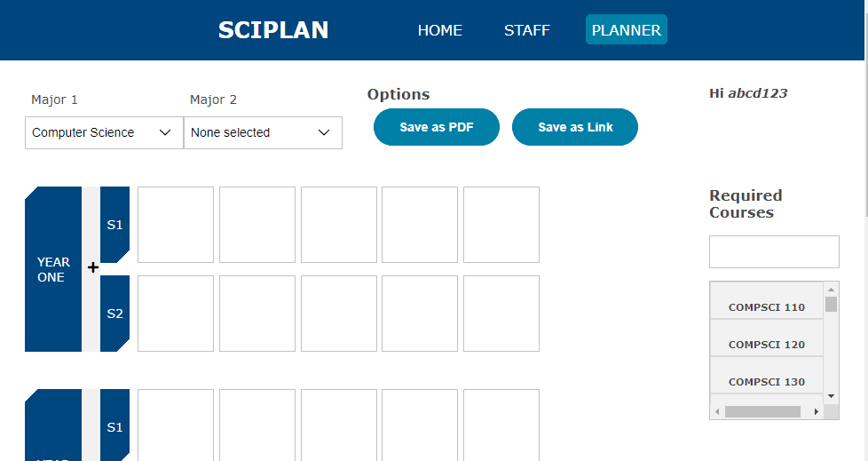Select the PLANNER tab
Image resolution: width=868 pixels, height=461 pixels.
[x=626, y=30]
